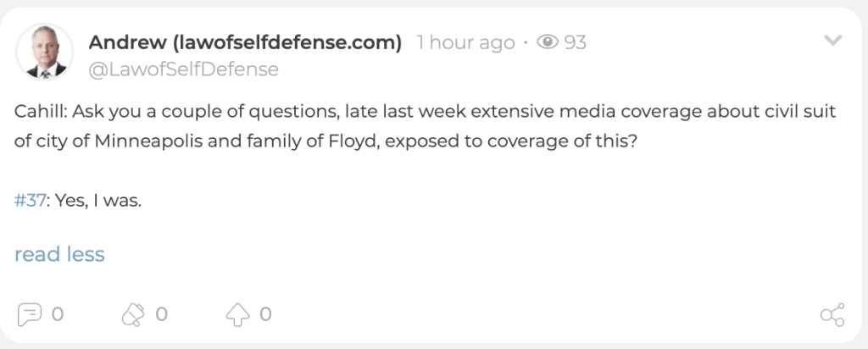Screen dimensions: 868x349
Task: Click the 93 views count
Action: coord(576,42)
